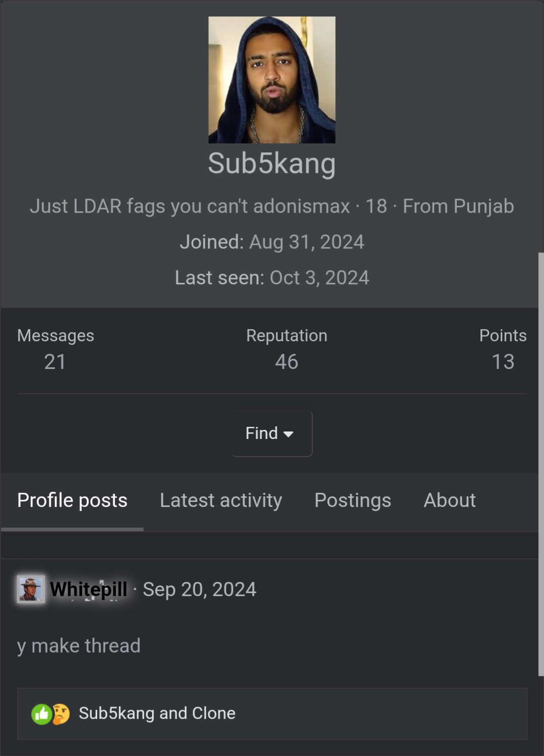Go to the About tab
Viewport: 544px width, 756px height.
click(449, 500)
